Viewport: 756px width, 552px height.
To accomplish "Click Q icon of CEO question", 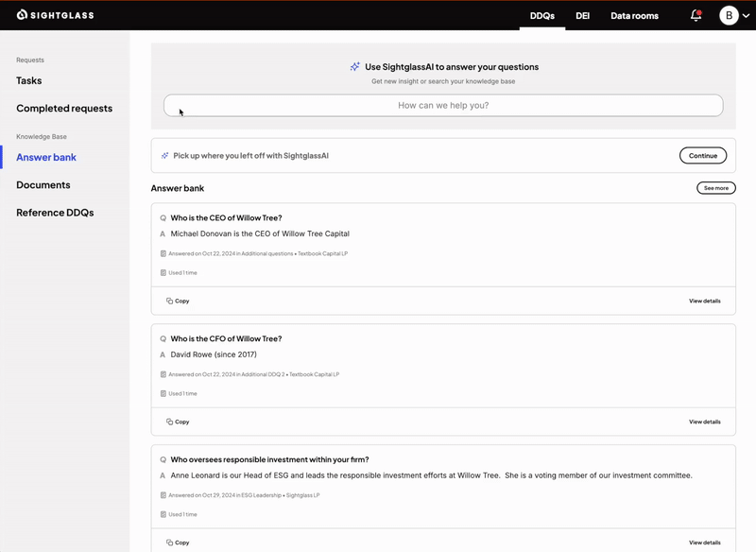I will pyautogui.click(x=163, y=218).
